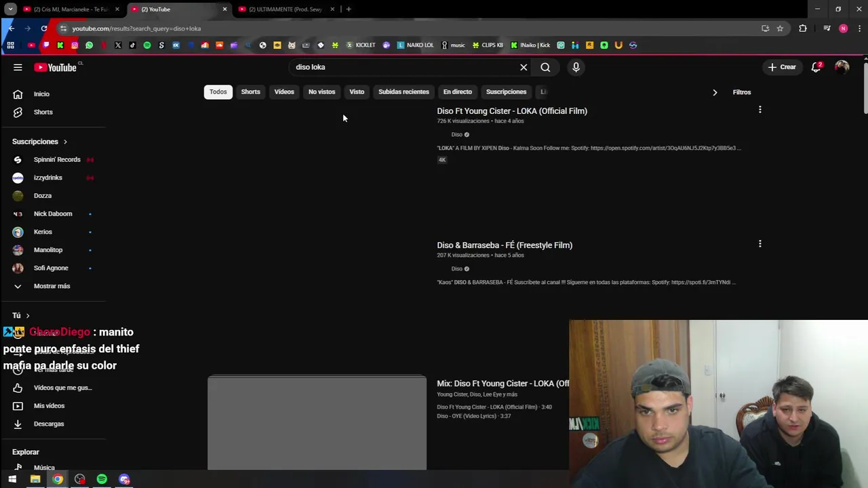868x488 pixels.
Task: Select the Todos filter chip
Action: (218, 92)
